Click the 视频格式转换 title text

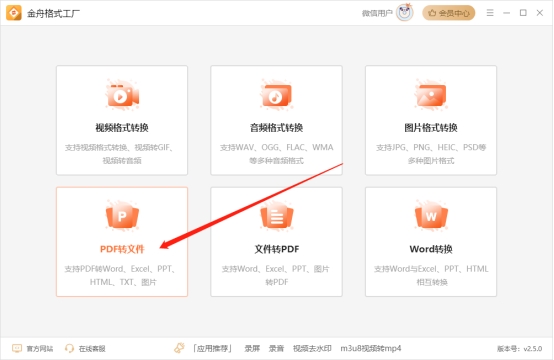122,128
